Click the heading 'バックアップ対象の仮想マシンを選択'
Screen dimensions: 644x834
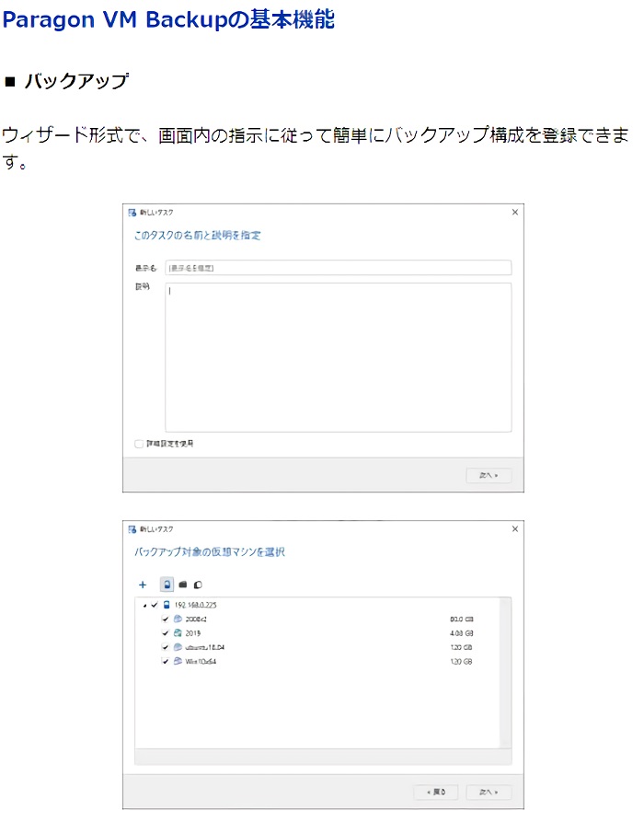210,552
